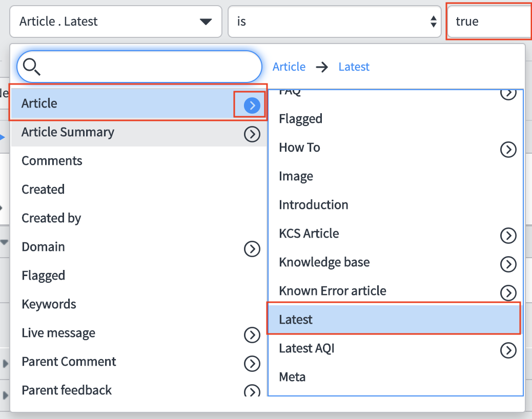The height and width of the screenshot is (419, 532).
Task: Expand the Latest AQI arrow icon
Action: [x=507, y=350]
